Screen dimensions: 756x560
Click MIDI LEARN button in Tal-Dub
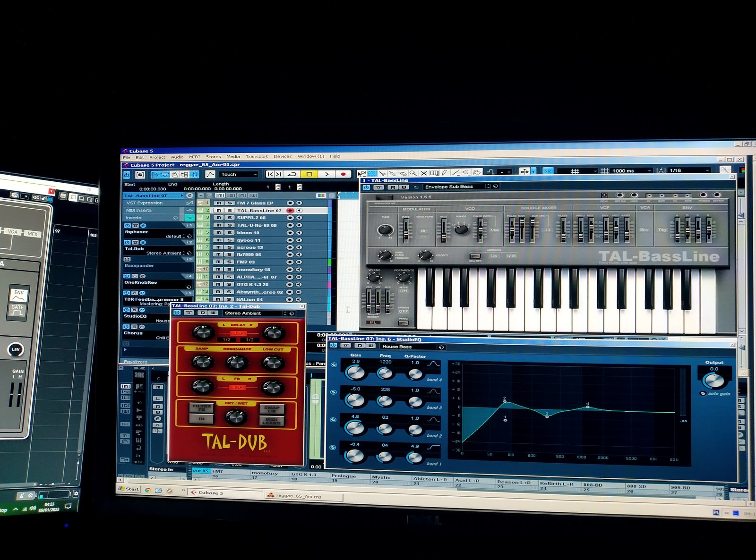pos(272,421)
